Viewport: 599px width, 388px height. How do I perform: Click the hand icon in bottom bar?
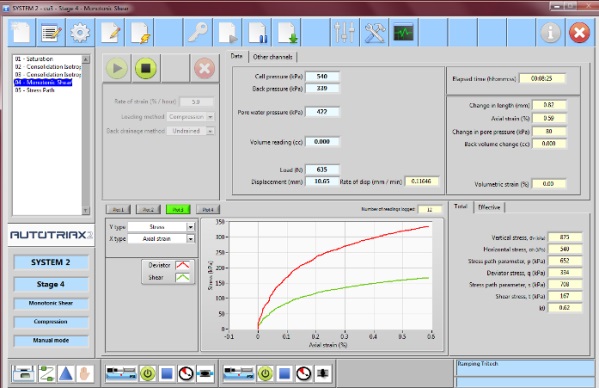pyautogui.click(x=85, y=373)
